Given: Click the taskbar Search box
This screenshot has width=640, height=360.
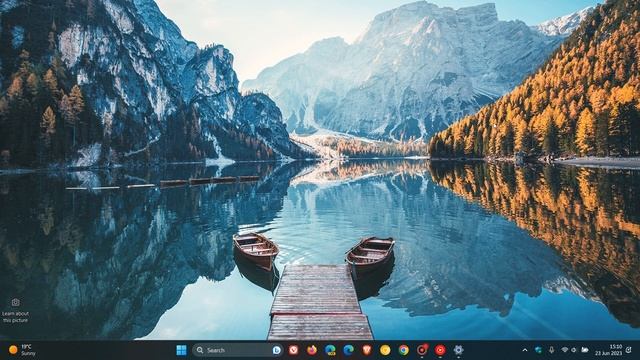Looking at the screenshot, I should point(238,350).
